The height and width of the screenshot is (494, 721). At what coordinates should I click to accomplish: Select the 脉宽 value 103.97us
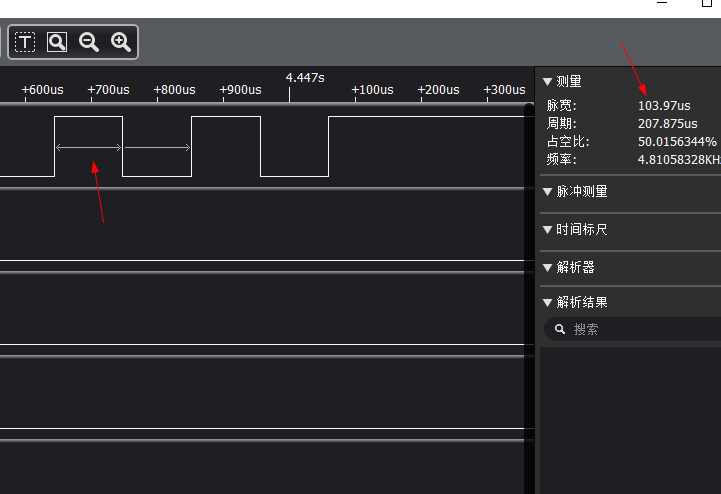click(x=664, y=106)
